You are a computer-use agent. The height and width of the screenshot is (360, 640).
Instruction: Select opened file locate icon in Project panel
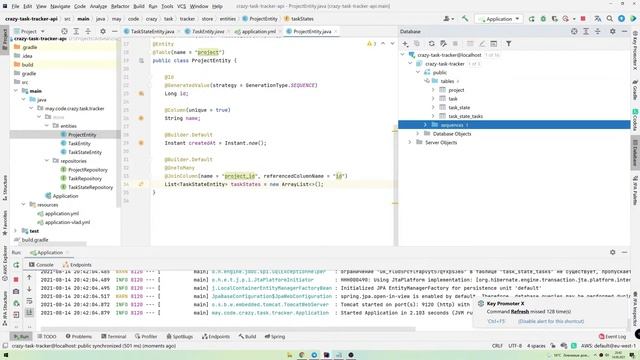coord(64,31)
